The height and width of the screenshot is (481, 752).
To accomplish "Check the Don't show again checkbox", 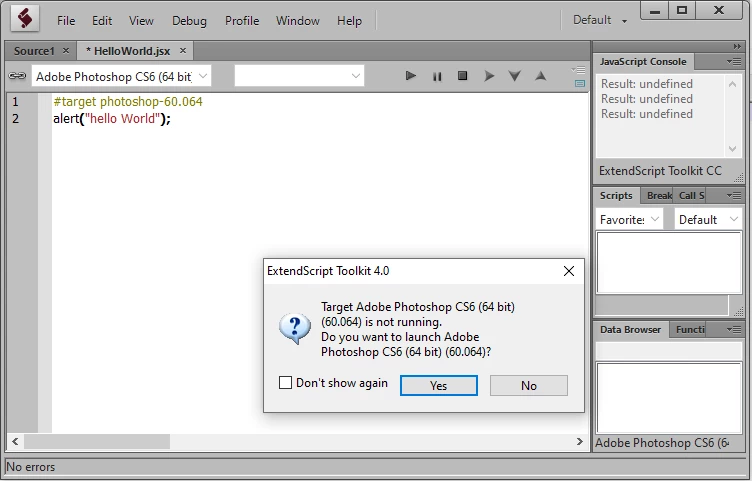I will [285, 383].
